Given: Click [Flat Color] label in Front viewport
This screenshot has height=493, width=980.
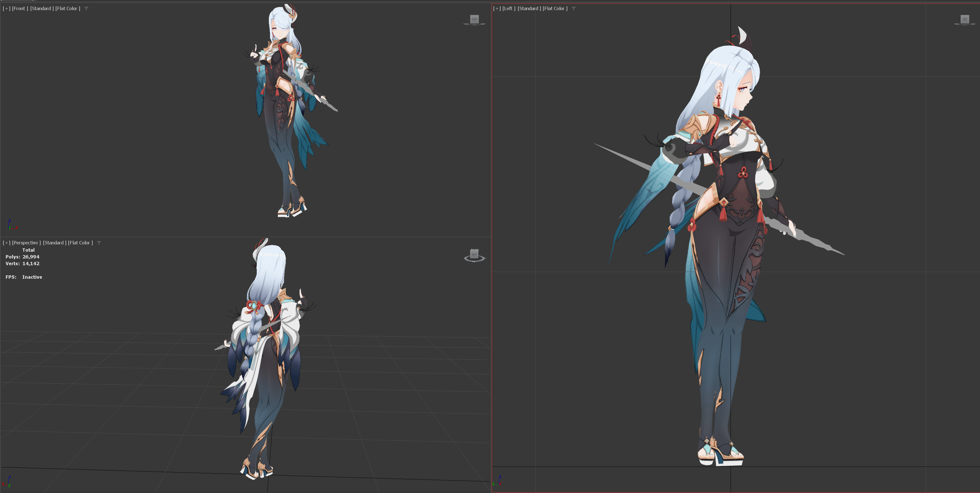Looking at the screenshot, I should 68,8.
